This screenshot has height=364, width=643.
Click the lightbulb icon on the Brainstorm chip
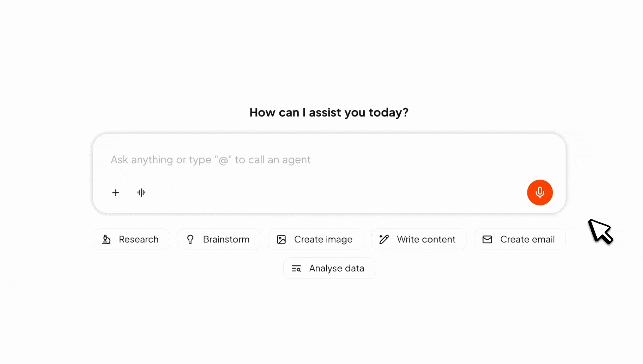pyautogui.click(x=190, y=239)
